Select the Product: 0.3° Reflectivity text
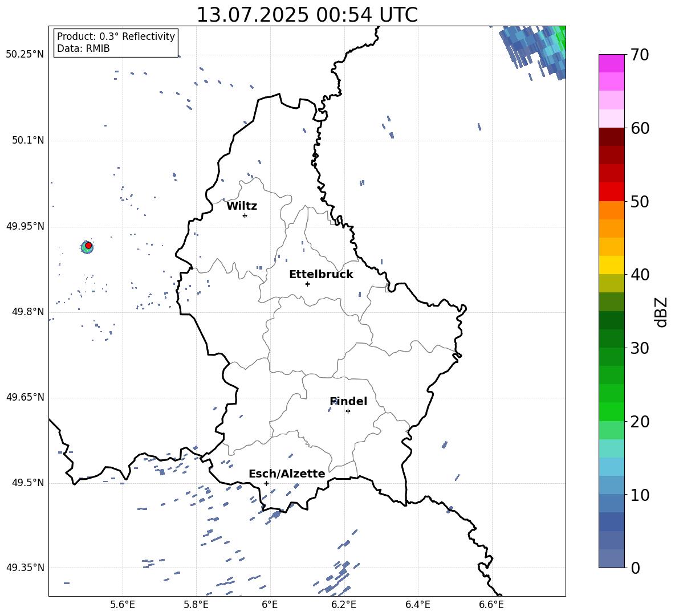Viewport: 675px width, 616px height. pos(116,36)
